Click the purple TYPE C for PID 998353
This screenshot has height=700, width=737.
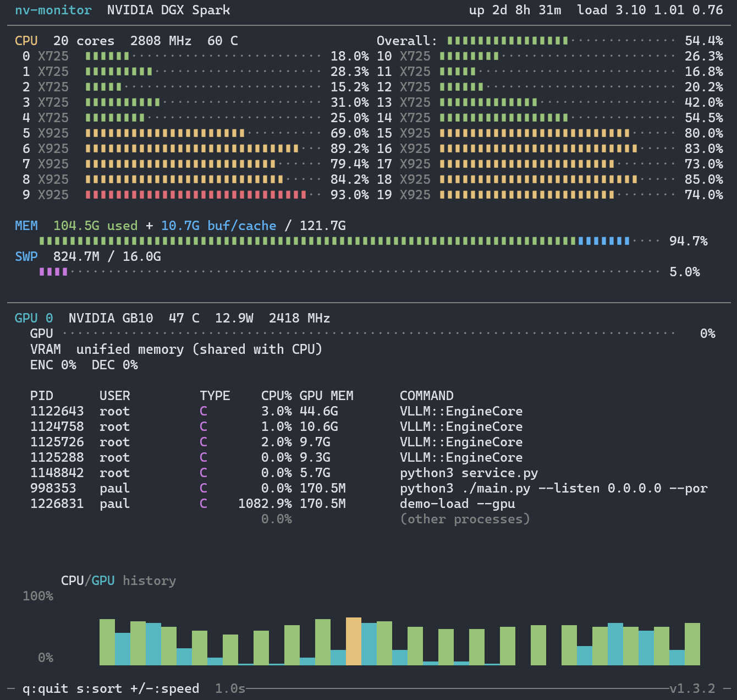coord(204,488)
